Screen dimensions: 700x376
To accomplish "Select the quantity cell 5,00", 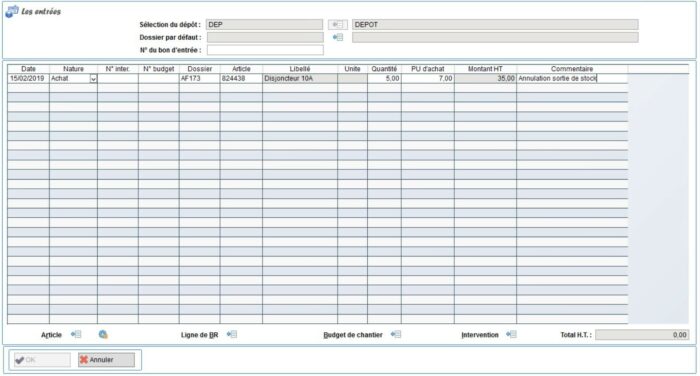I will [384, 79].
